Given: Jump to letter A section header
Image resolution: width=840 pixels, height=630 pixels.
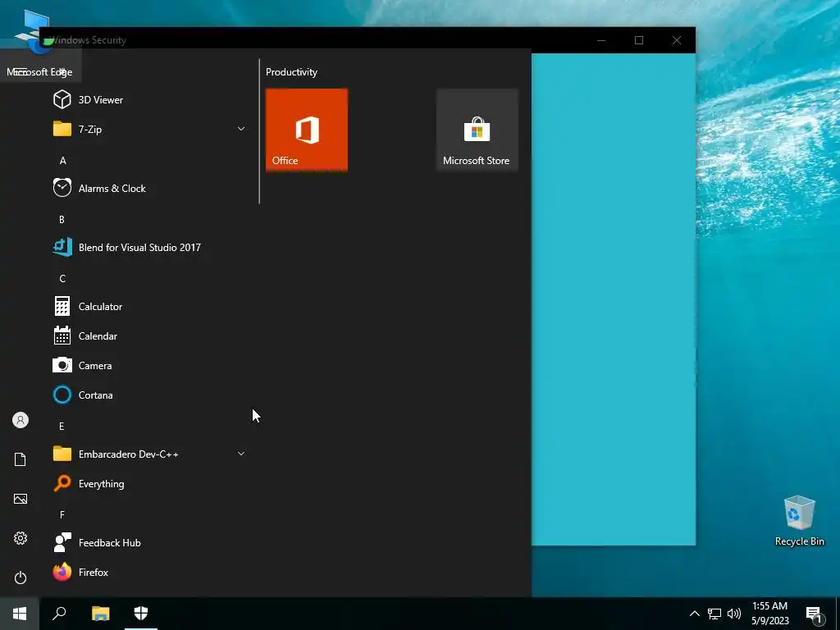Looking at the screenshot, I should click(62, 160).
